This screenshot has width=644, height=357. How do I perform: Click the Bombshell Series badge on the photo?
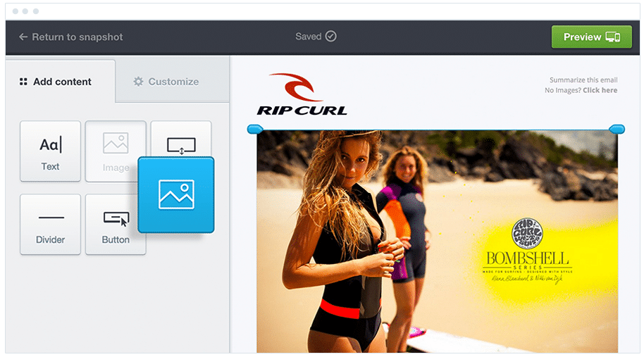(x=527, y=251)
